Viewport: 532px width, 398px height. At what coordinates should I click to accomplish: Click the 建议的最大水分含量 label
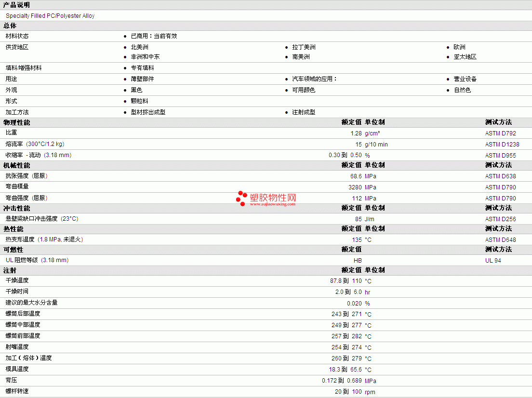point(31,302)
